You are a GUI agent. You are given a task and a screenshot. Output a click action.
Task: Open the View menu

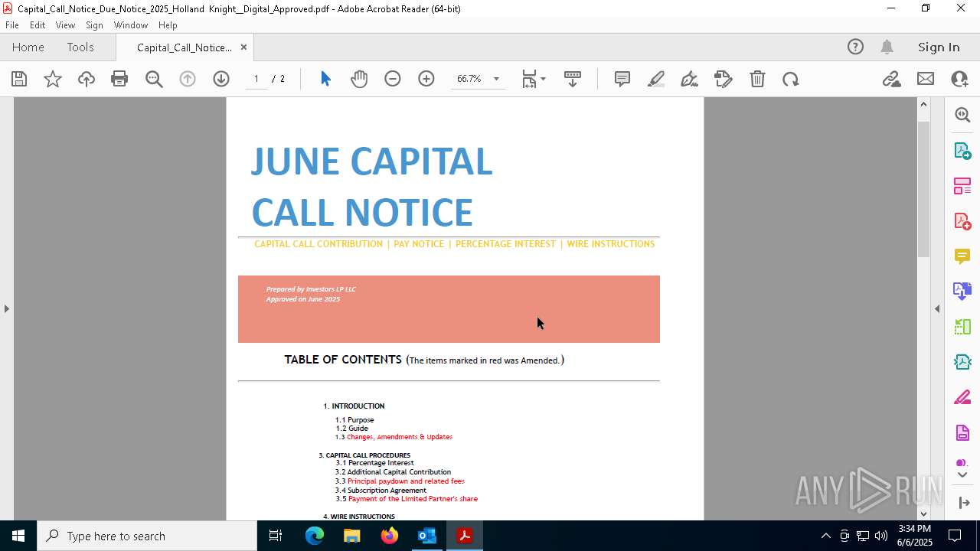pos(66,25)
